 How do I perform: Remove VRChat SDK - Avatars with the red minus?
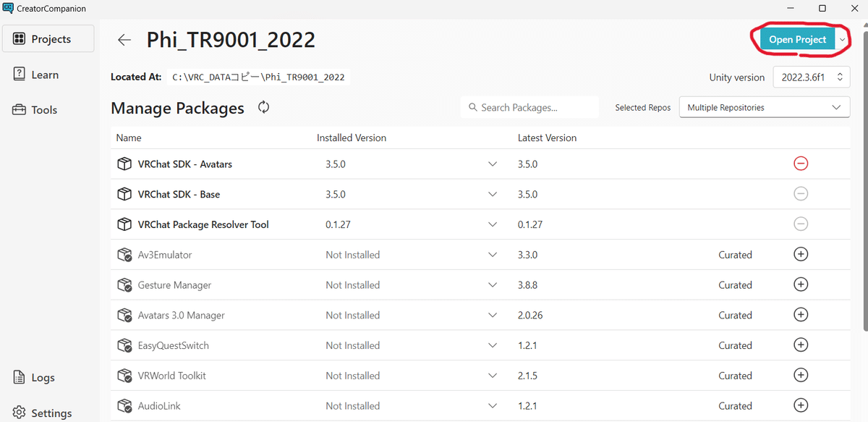coord(801,164)
